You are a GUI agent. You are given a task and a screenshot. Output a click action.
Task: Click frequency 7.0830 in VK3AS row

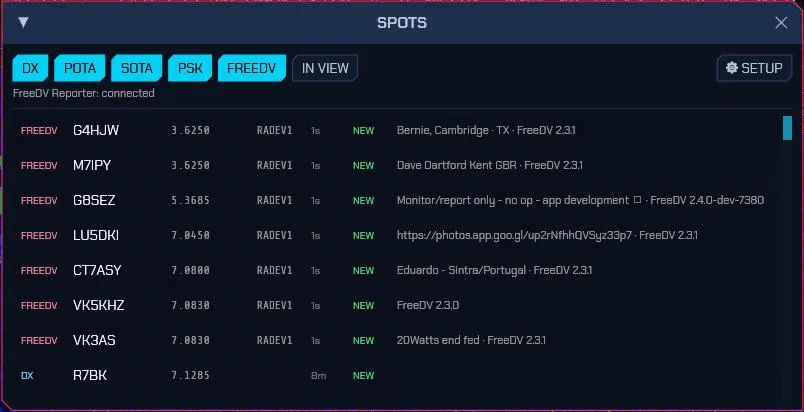pos(190,340)
